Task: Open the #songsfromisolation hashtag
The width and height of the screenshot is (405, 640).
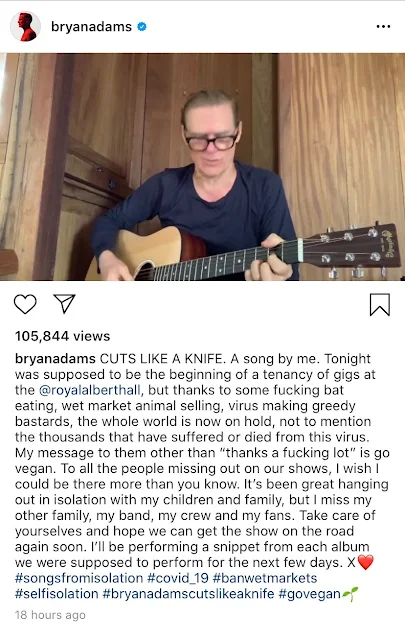Action: pos(79,578)
